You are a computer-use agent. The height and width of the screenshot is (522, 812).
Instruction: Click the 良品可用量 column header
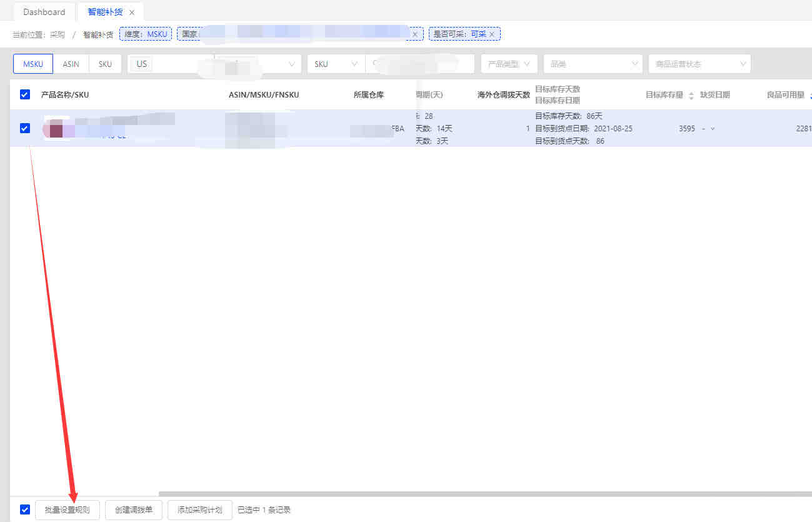[x=786, y=95]
